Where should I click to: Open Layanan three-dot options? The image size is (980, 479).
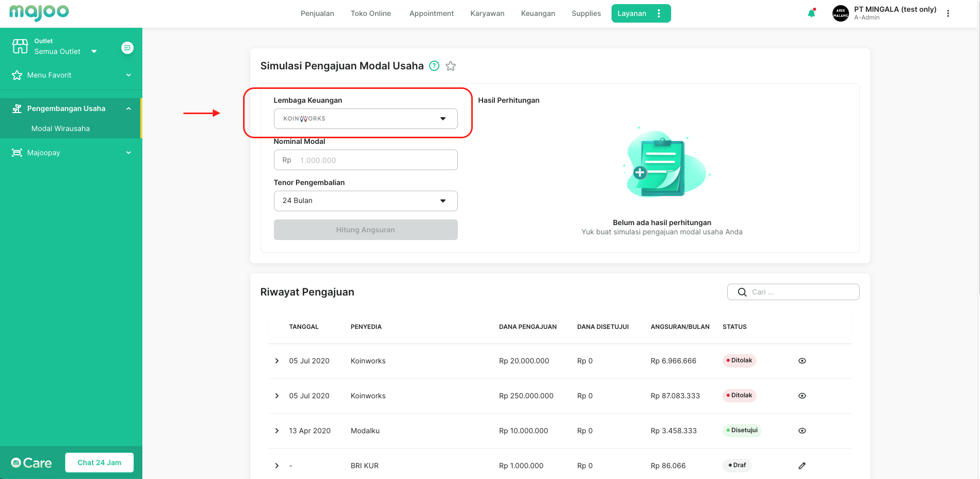pos(659,13)
